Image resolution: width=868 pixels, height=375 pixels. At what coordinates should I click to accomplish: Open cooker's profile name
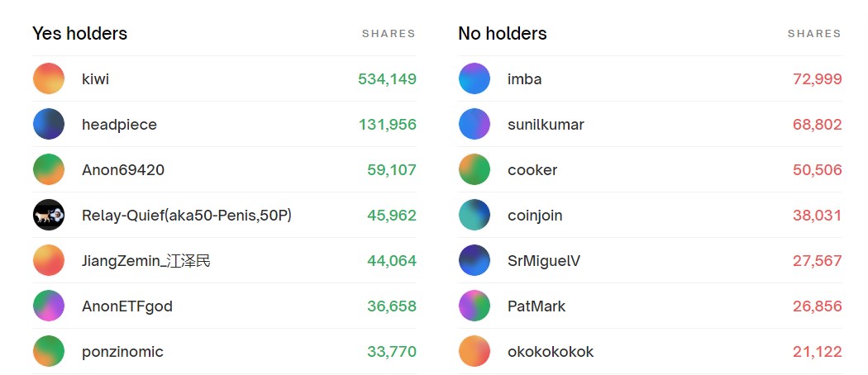coord(532,170)
